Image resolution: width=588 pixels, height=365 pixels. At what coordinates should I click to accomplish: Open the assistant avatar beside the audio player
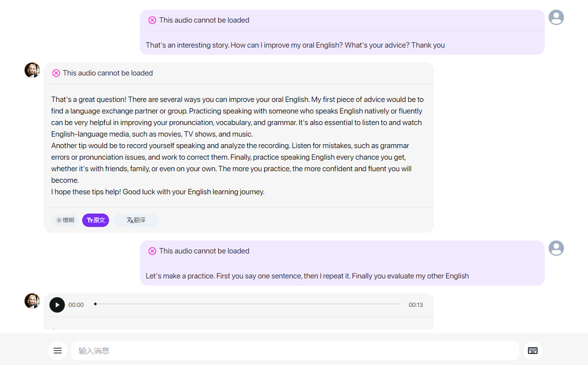coord(32,301)
